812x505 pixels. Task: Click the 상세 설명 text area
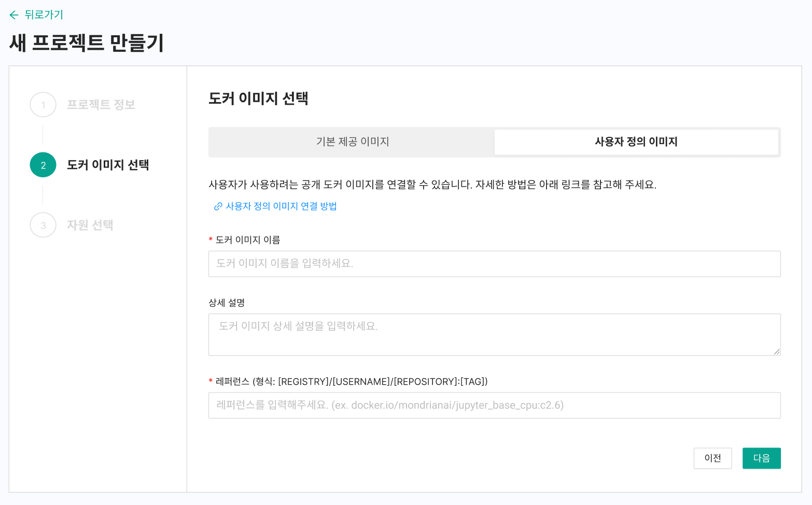(494, 334)
